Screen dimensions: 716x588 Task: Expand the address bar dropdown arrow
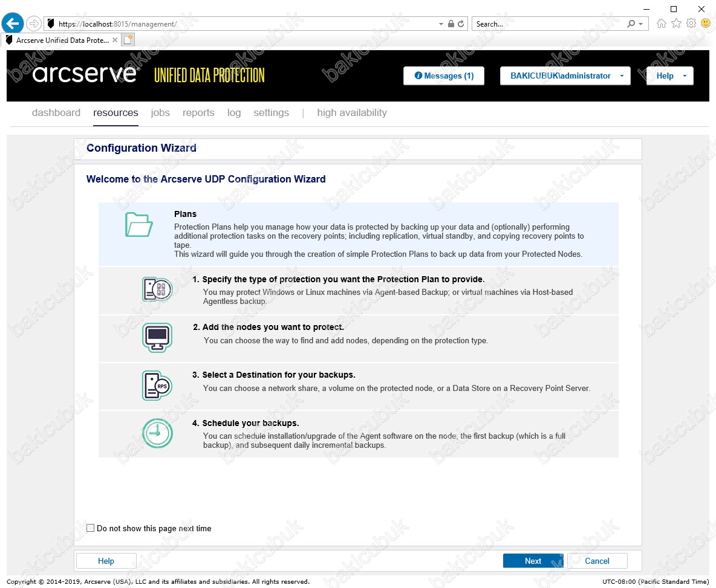click(441, 24)
